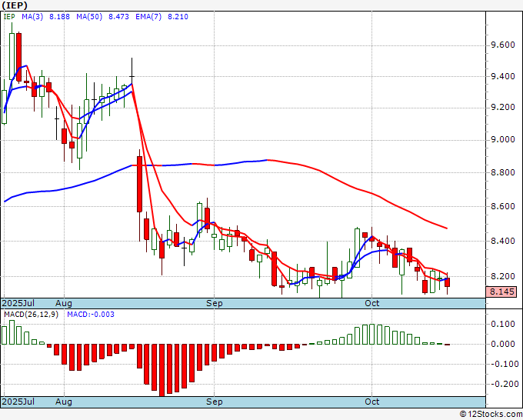Click the MACD:-0.003 value readout
The height and width of the screenshot is (420, 523).
(91, 315)
